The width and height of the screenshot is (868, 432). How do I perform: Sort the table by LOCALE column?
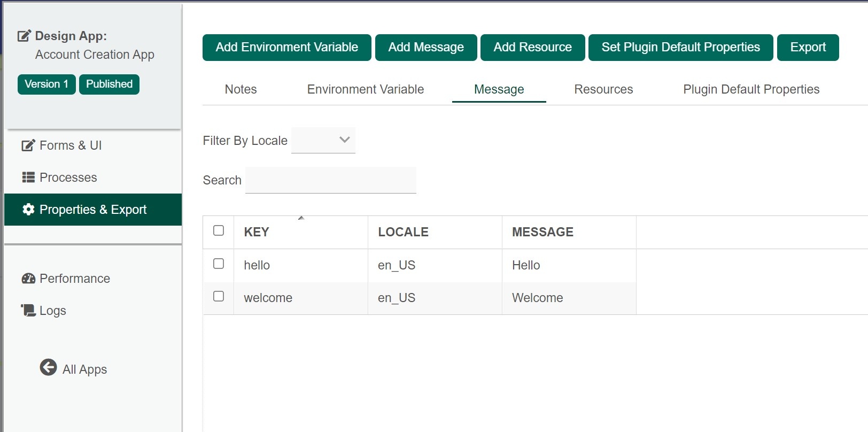click(x=403, y=232)
